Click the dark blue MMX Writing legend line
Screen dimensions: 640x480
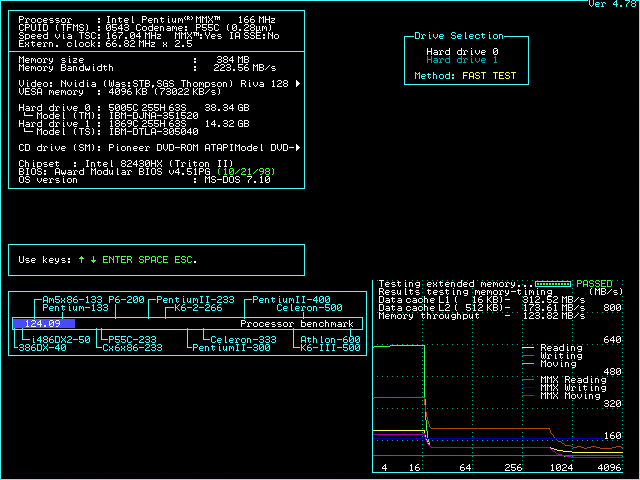click(x=528, y=388)
